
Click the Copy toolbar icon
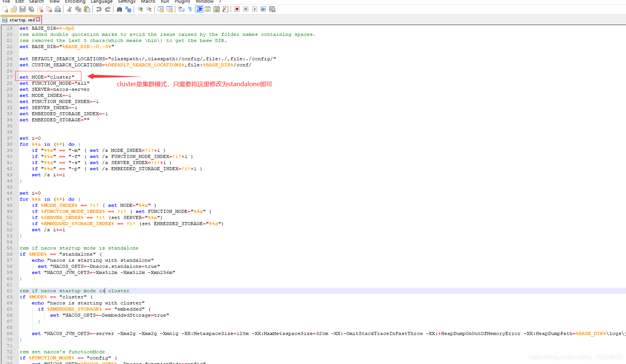pos(78,9)
